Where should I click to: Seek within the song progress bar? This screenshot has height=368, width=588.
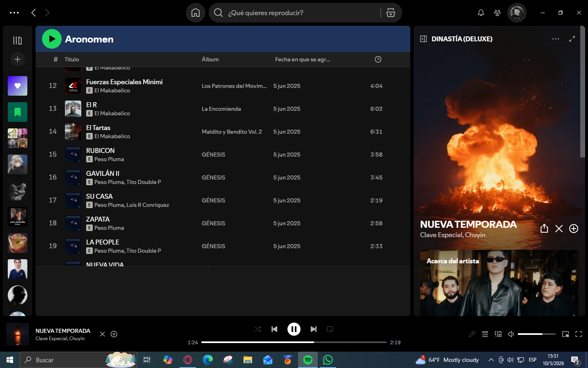294,342
